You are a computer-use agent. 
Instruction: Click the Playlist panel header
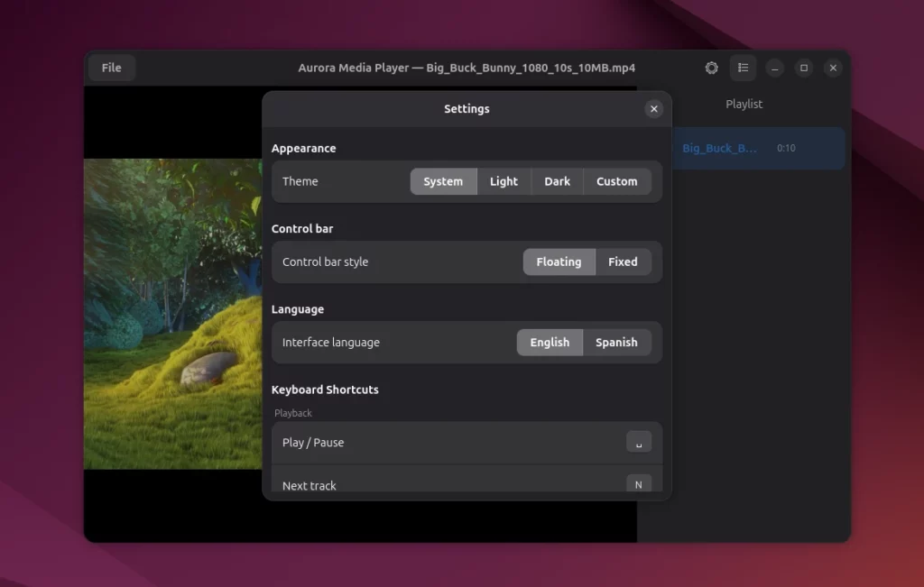(x=744, y=104)
